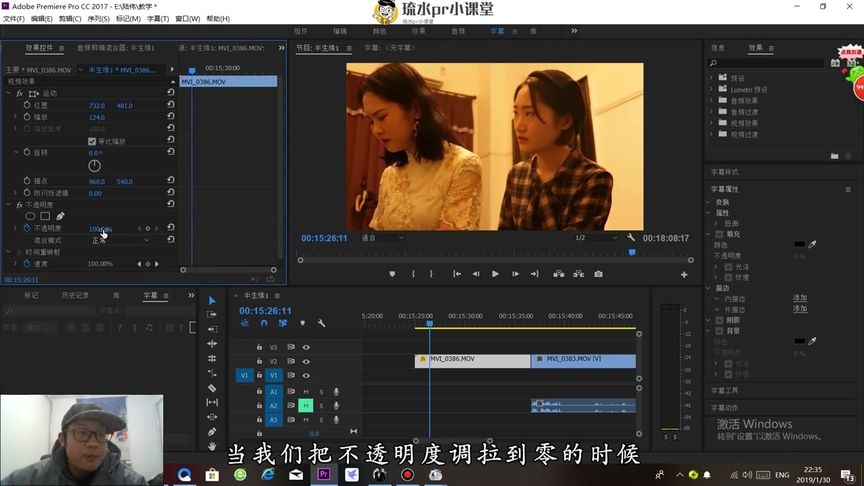The image size is (864, 486).
Task: Click timeline timecode 00:15:26:11
Action: [x=265, y=311]
